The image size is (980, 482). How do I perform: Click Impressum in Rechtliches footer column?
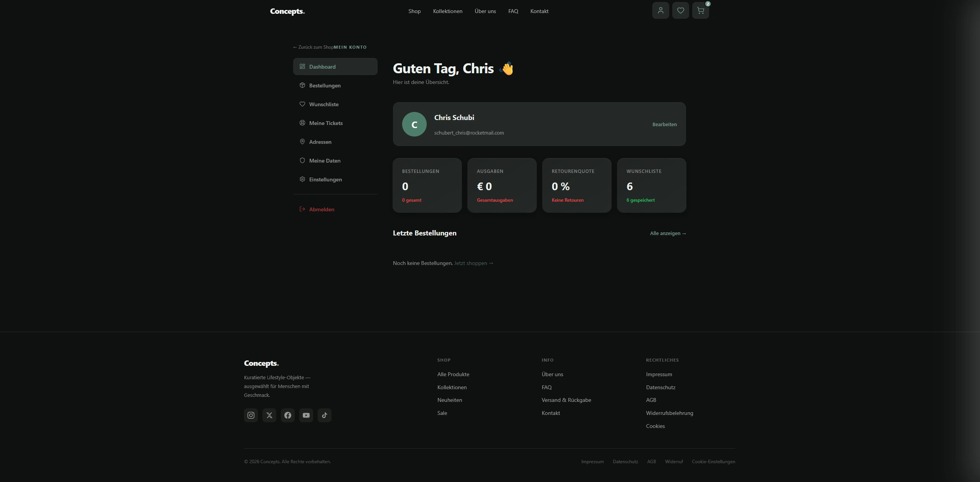[659, 374]
